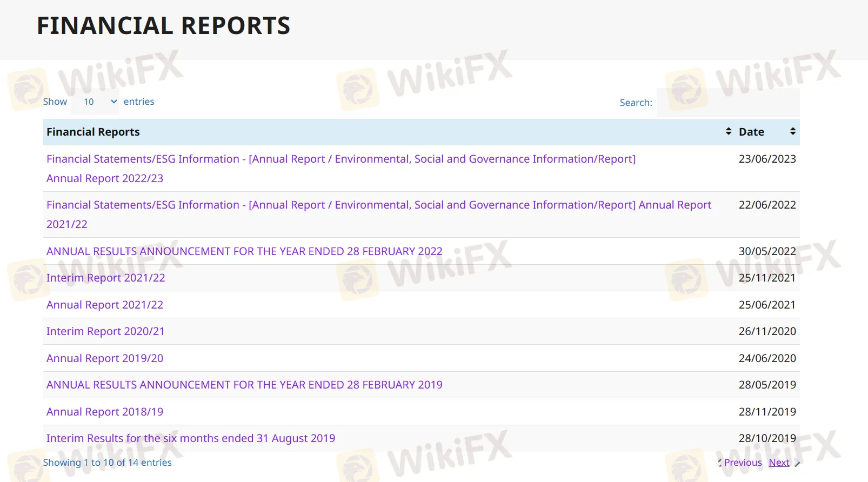Sort table using the Date column arrows

792,131
